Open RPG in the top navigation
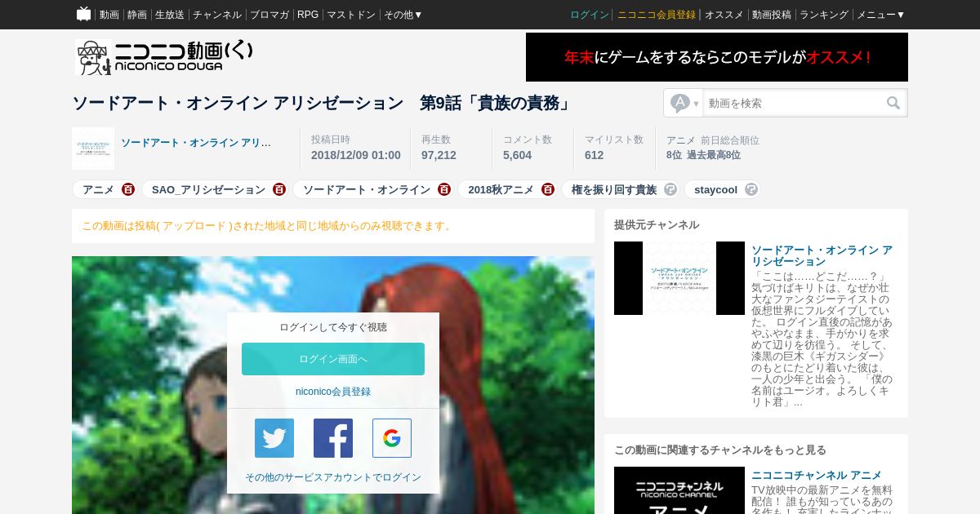 click(308, 15)
